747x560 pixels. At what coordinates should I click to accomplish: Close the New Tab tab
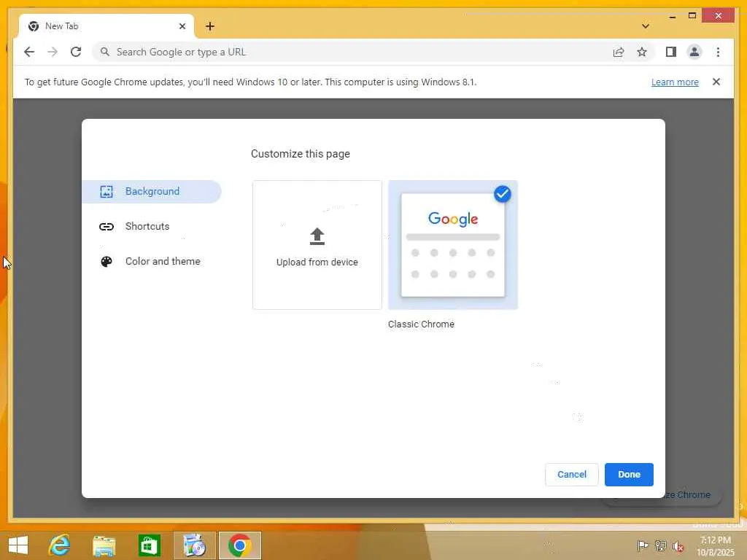coord(182,26)
